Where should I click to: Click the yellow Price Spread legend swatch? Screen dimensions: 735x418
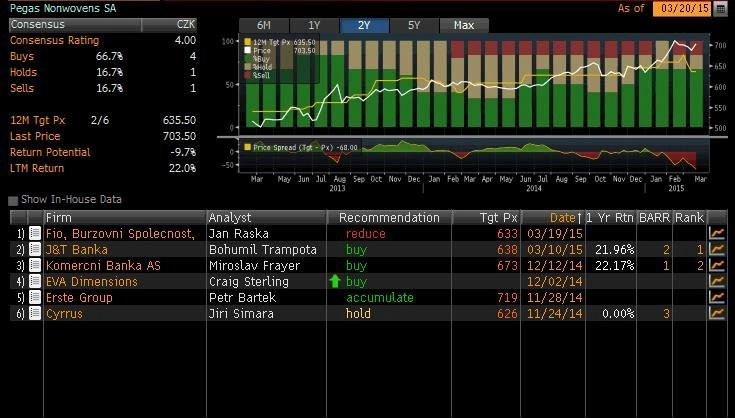pos(248,148)
